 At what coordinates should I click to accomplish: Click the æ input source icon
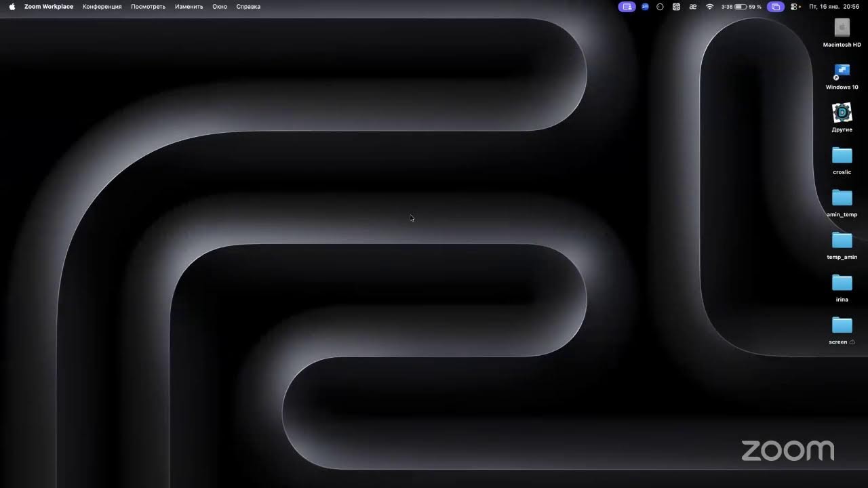[693, 7]
